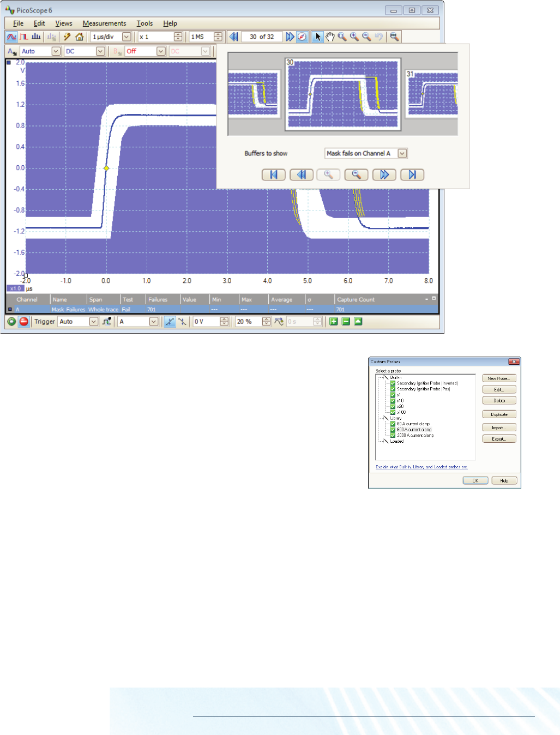
Task: Step back with navigator rewind button
Action: 302,174
